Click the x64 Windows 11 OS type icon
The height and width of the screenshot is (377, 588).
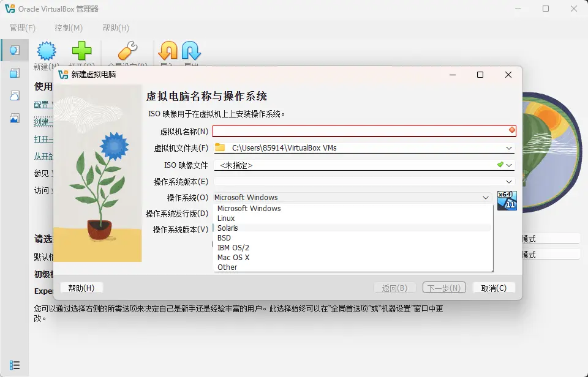507,201
